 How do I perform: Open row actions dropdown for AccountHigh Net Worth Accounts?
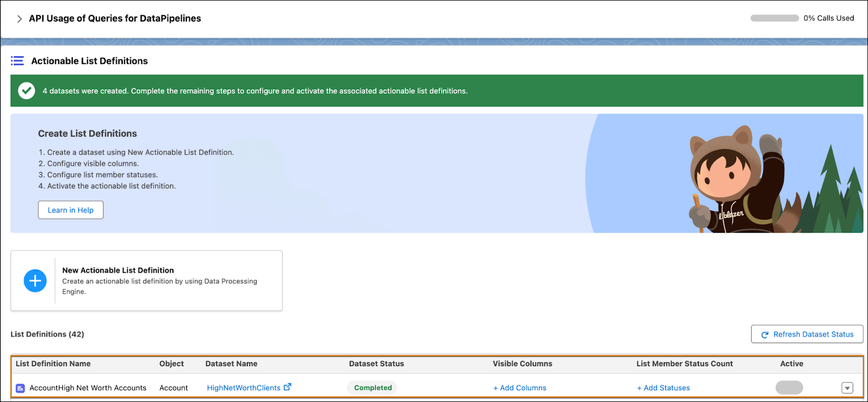[x=847, y=388]
